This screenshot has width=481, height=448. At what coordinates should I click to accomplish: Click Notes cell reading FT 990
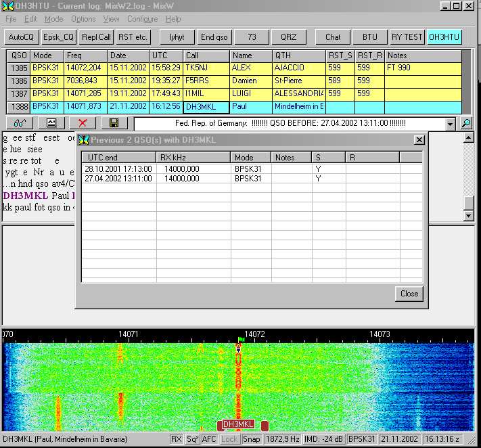point(423,68)
